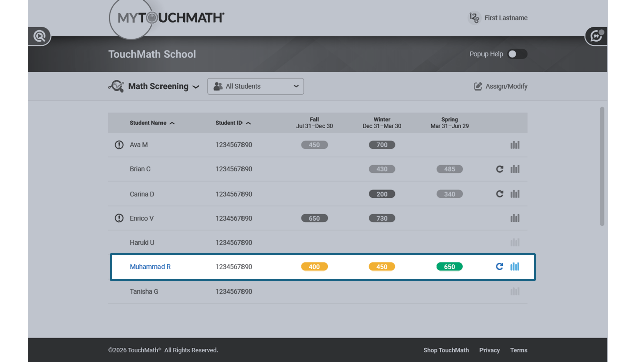The height and width of the screenshot is (362, 644).
Task: Select the student name Brian C
Action: [x=140, y=169]
